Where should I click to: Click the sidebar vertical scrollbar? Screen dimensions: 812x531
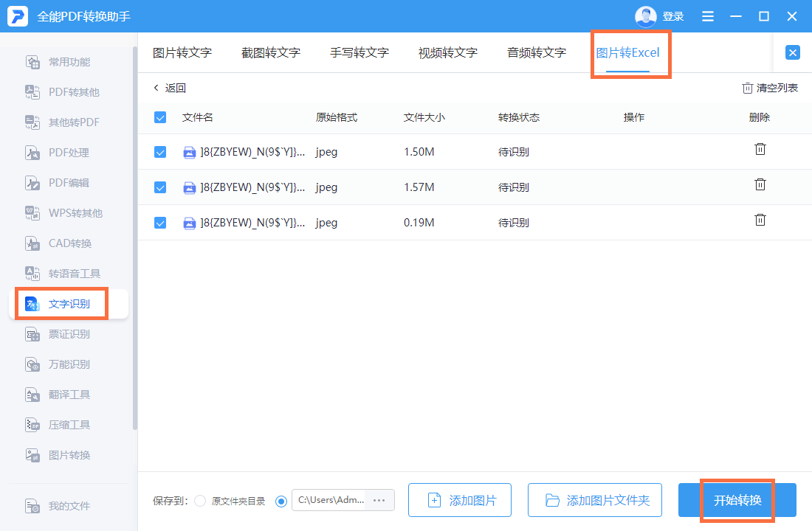(x=135, y=238)
